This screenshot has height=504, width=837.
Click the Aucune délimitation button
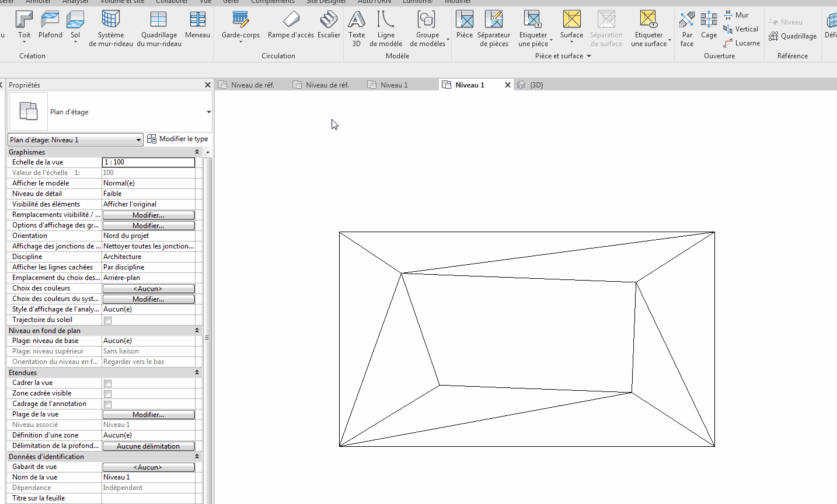coord(148,446)
